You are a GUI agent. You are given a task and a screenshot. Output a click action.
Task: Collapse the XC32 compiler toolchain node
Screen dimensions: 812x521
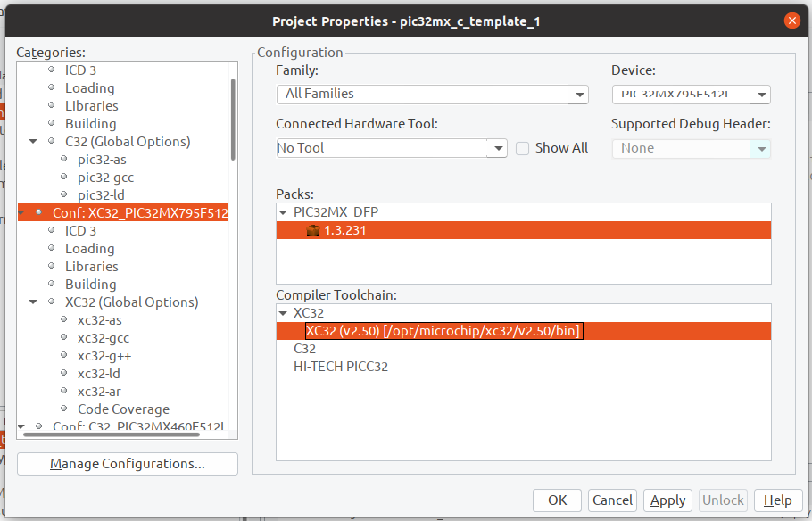[283, 313]
